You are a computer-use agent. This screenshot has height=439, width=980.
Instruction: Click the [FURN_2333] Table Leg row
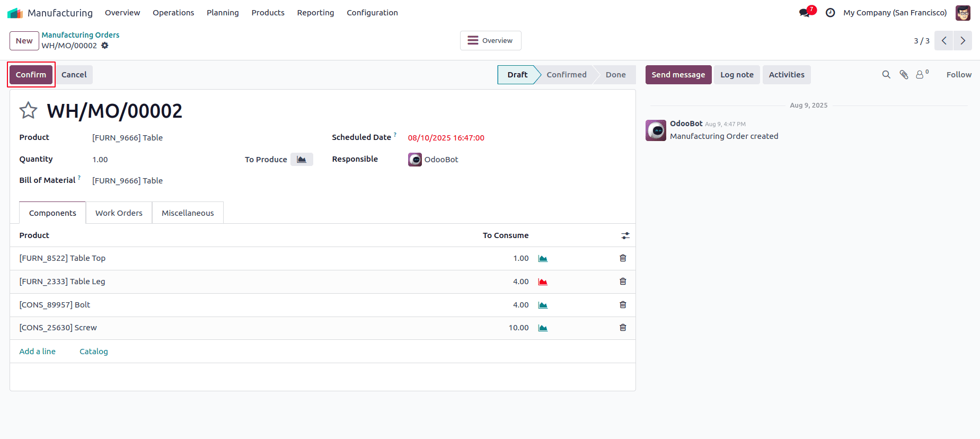[322, 282]
